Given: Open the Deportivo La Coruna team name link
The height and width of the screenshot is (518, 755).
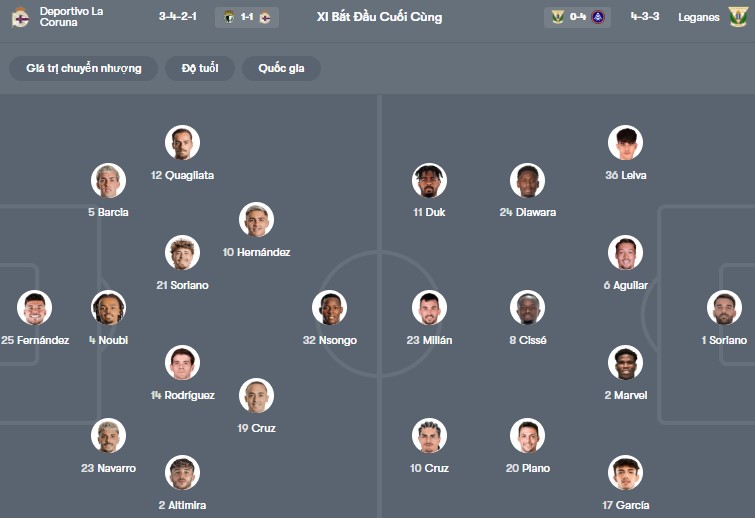Looking at the screenshot, I should (x=71, y=17).
